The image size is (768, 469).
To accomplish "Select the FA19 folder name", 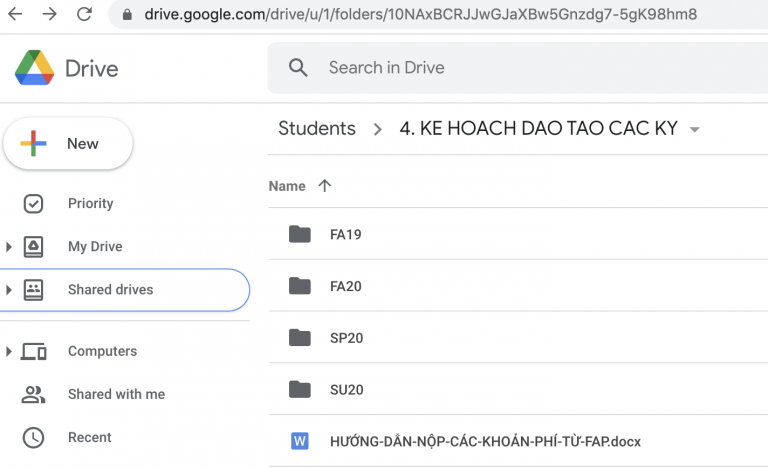I will tap(346, 234).
